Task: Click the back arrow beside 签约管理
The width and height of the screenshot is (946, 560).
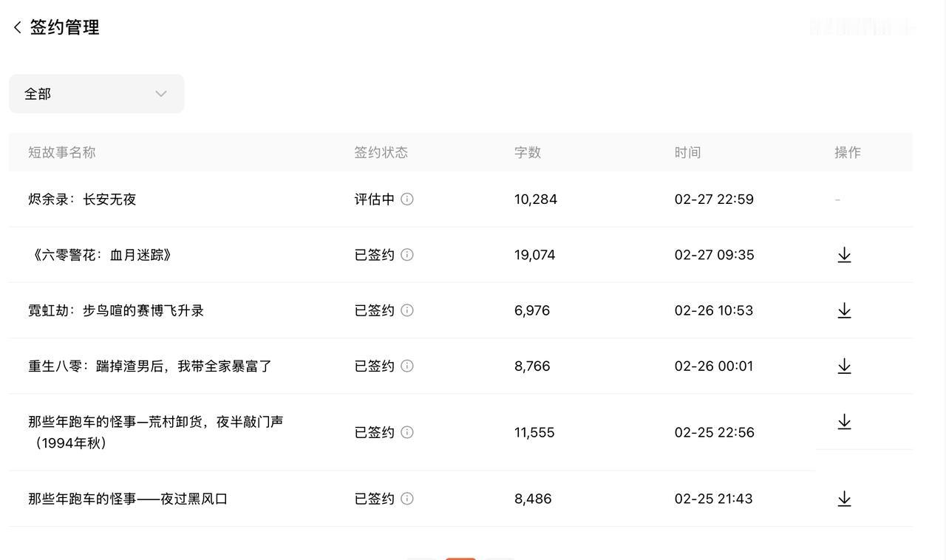Action: pos(16,26)
